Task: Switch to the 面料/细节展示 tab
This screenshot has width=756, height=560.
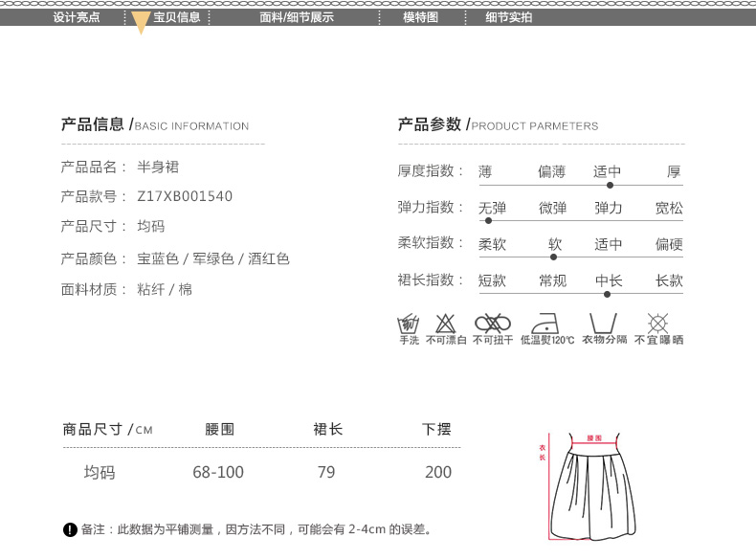Action: (297, 17)
